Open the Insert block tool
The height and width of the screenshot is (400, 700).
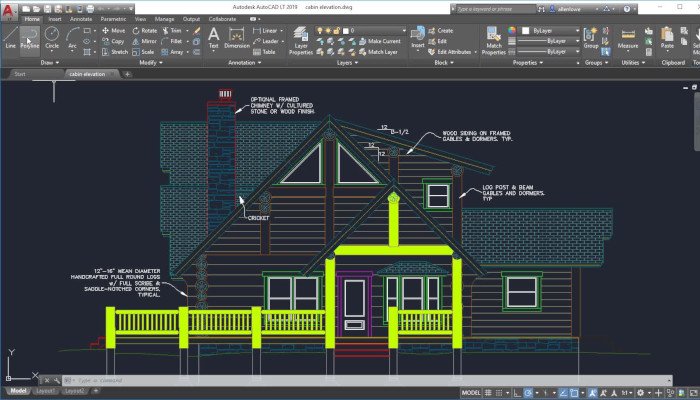(x=418, y=38)
